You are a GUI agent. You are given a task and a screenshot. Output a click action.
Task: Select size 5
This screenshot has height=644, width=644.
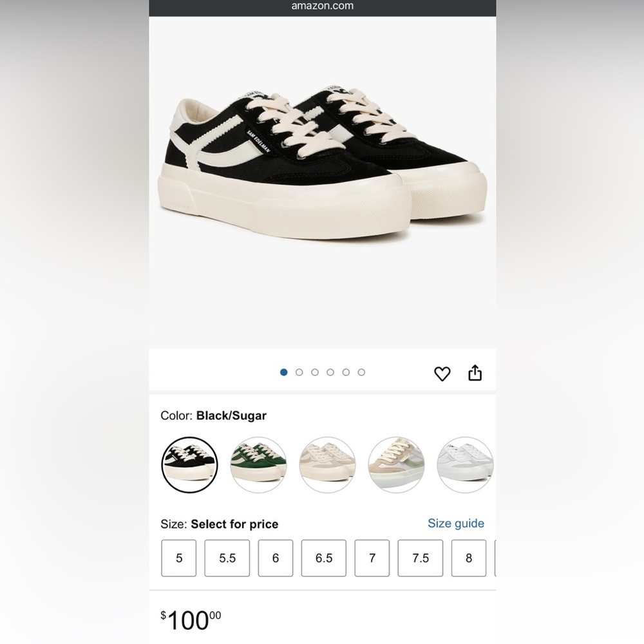click(x=178, y=558)
